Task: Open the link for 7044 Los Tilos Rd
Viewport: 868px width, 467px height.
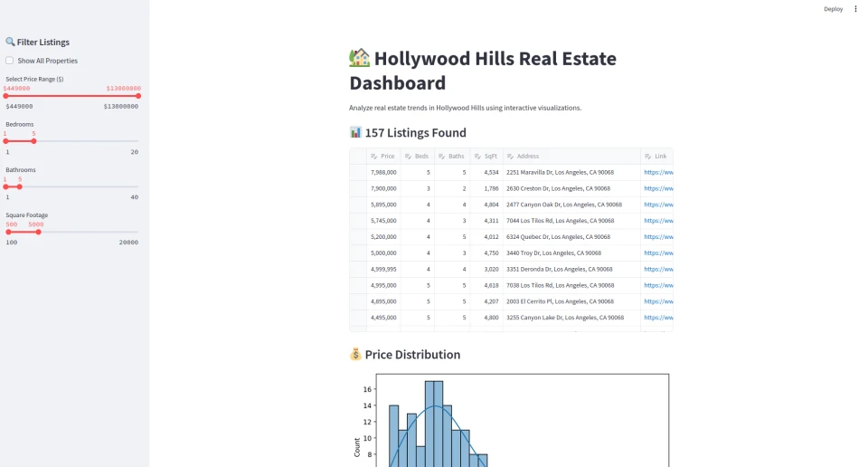Action: (658, 221)
